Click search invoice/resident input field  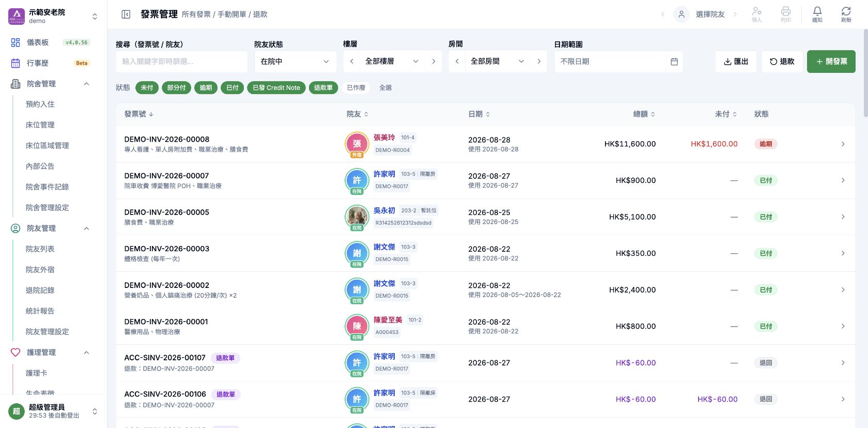pyautogui.click(x=182, y=62)
